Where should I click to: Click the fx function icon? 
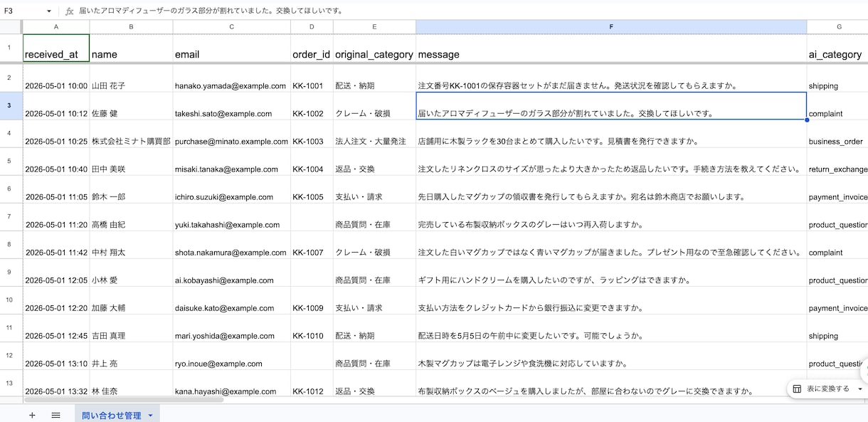coord(70,11)
